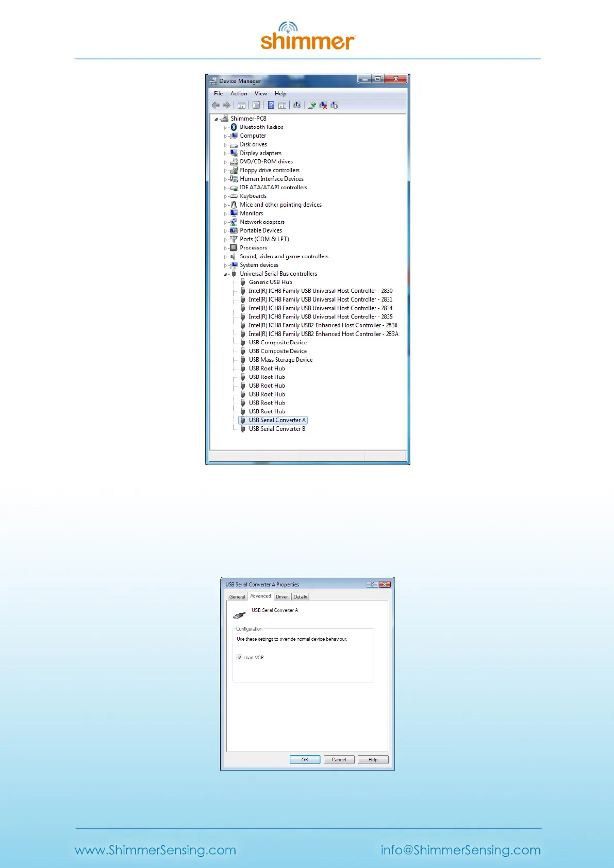Click the Disable device toolbar icon
614x868 pixels.
[335, 105]
